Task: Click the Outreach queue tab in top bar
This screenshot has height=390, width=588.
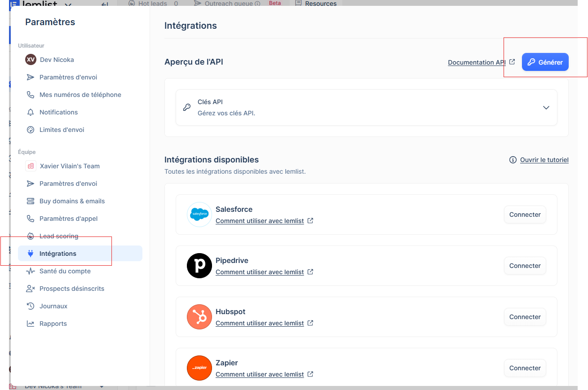Action: click(227, 4)
